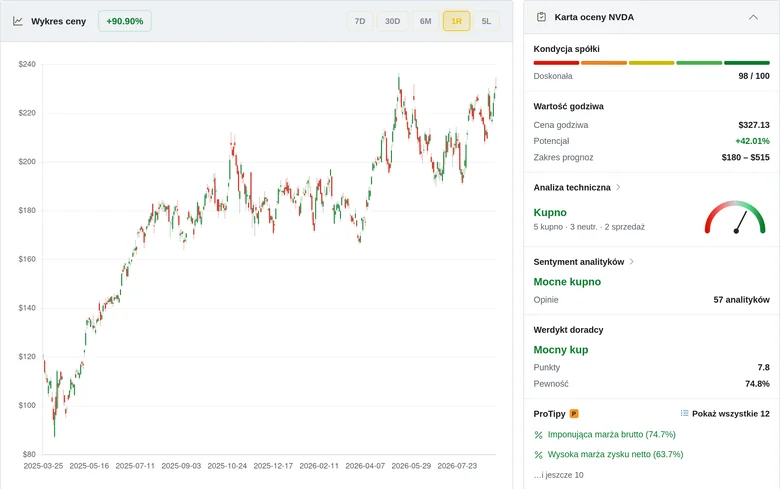Click the 2025-10-24 date axis label
The image size is (780, 489).
(227, 466)
